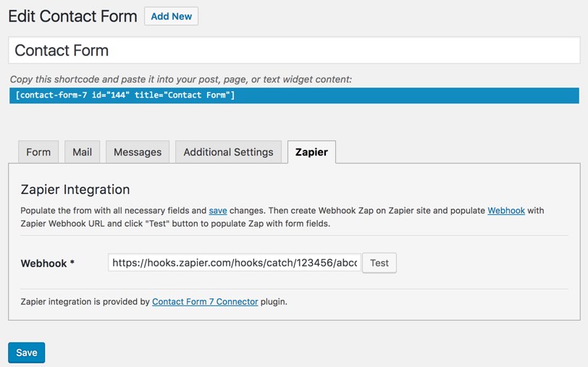This screenshot has width=588, height=367.
Task: Open the Additional Settings tab
Action: pyautogui.click(x=228, y=152)
